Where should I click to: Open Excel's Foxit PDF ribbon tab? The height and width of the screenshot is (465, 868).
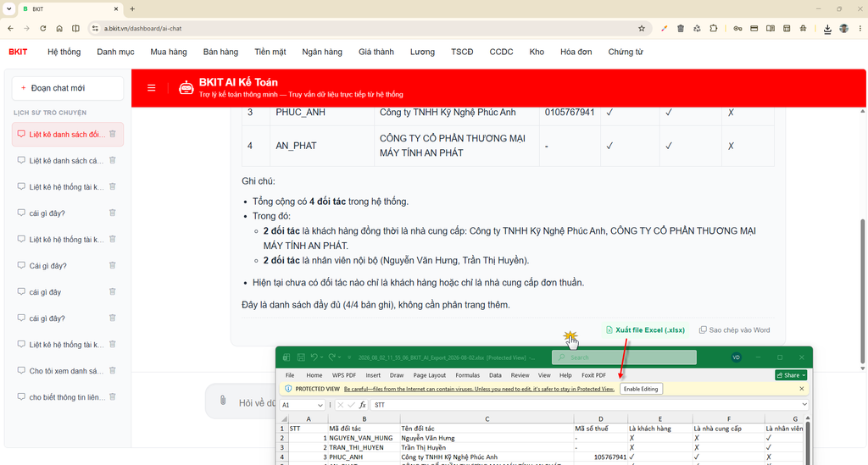tap(593, 375)
